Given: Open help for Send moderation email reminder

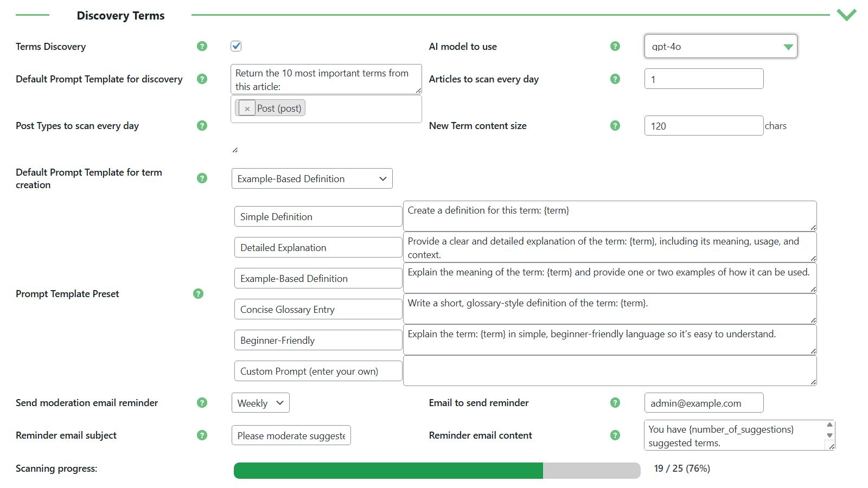Looking at the screenshot, I should pyautogui.click(x=202, y=402).
